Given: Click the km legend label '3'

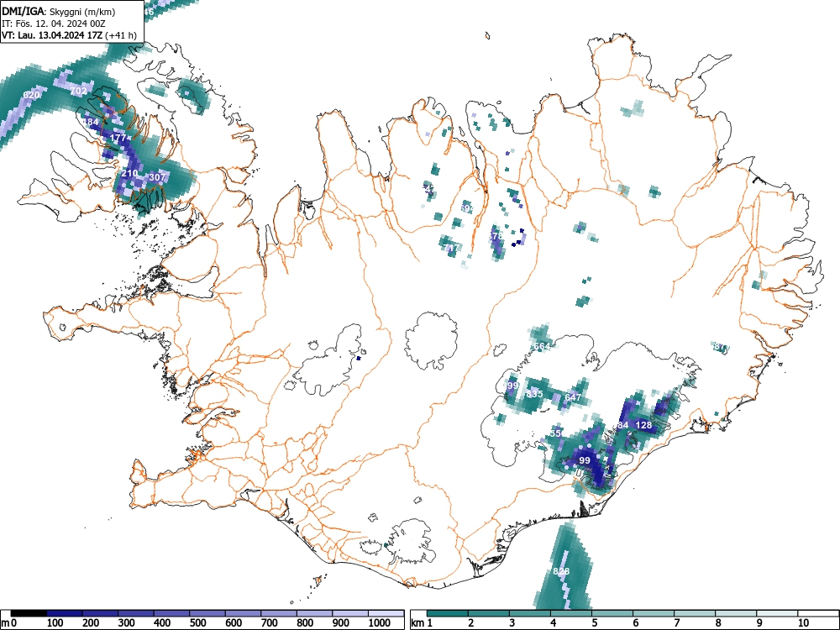Looking at the screenshot, I should (x=512, y=623).
